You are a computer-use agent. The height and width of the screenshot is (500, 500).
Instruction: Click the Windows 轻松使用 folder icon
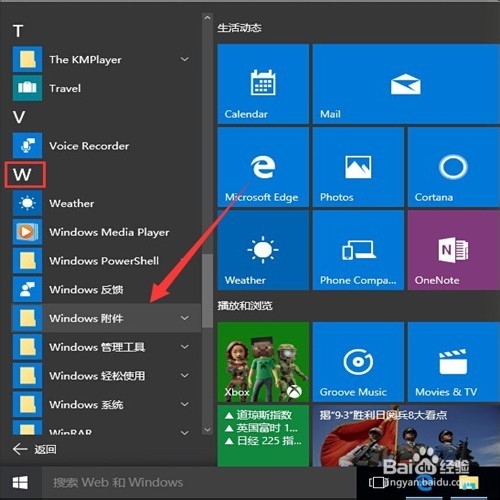coord(27,375)
